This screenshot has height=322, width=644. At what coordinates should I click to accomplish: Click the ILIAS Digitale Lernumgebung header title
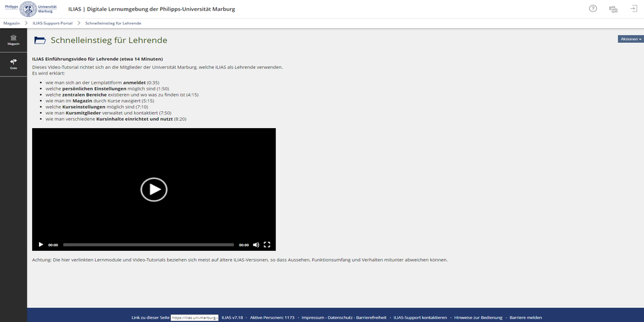[x=152, y=9]
